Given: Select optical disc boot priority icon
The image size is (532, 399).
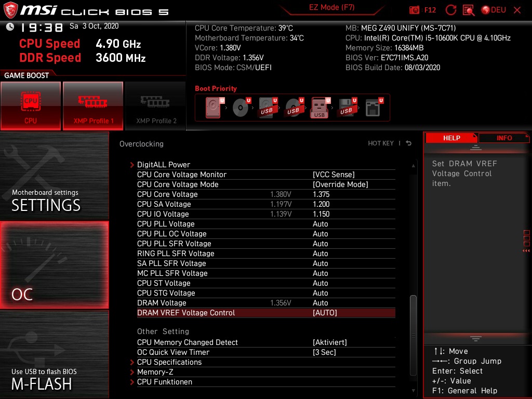Looking at the screenshot, I should click(241, 108).
